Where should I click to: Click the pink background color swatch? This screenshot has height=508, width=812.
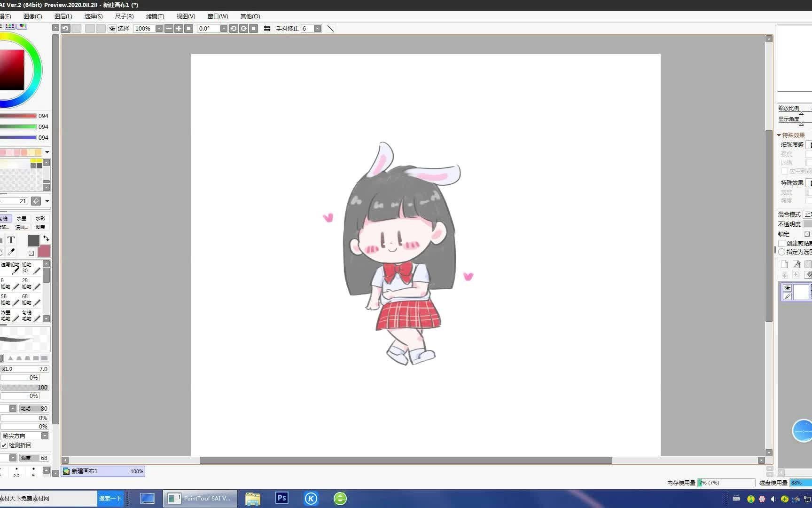44,251
